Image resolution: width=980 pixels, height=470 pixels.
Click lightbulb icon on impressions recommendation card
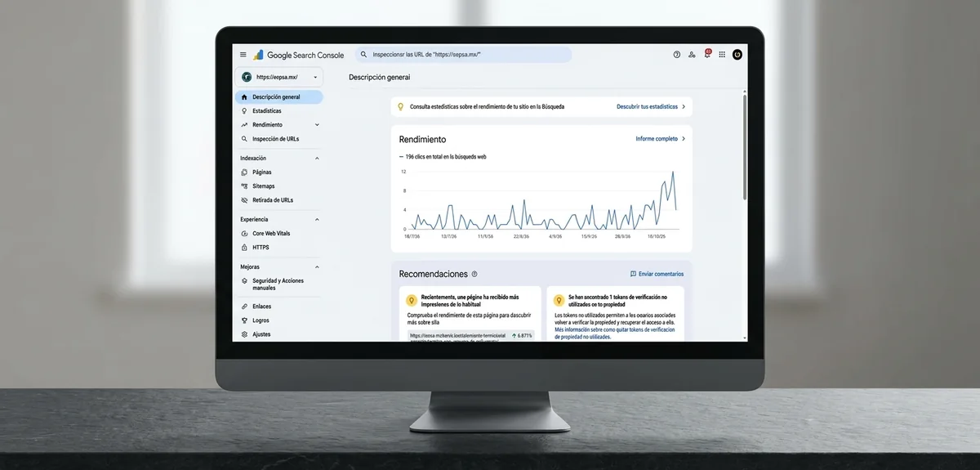pyautogui.click(x=412, y=301)
